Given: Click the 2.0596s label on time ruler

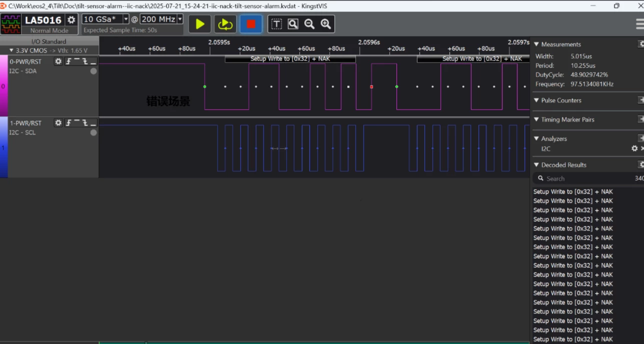Looking at the screenshot, I should click(369, 43).
